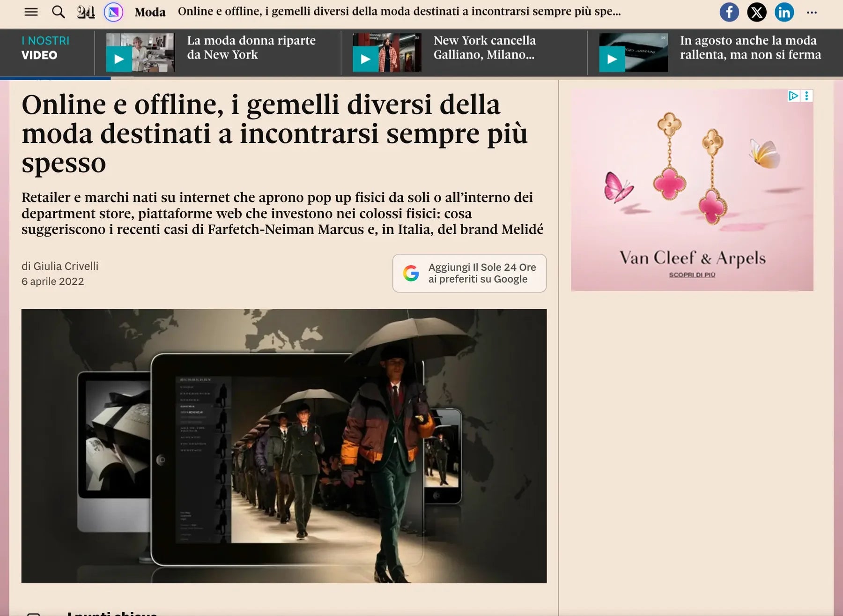Share article on LinkedIn

[784, 12]
